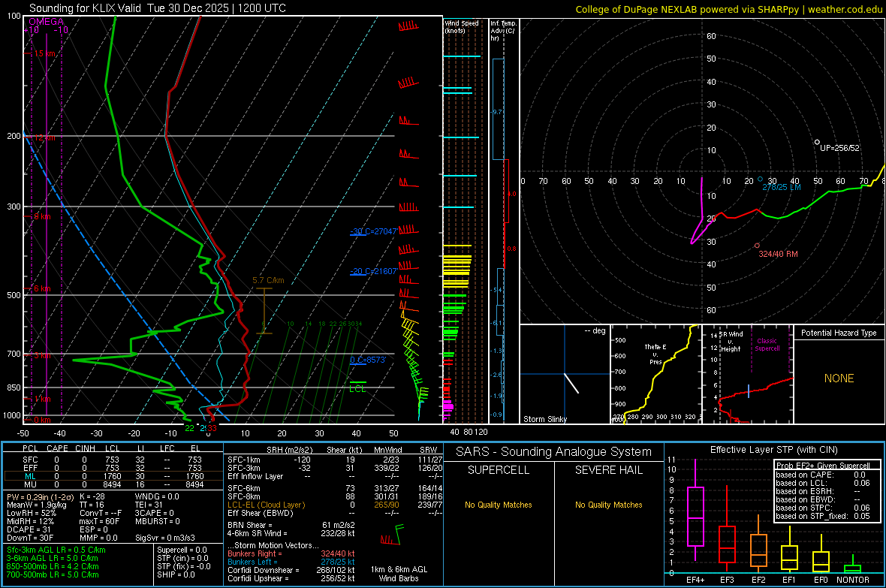Click the '15 km' height marker
The image size is (886, 588).
[45, 53]
